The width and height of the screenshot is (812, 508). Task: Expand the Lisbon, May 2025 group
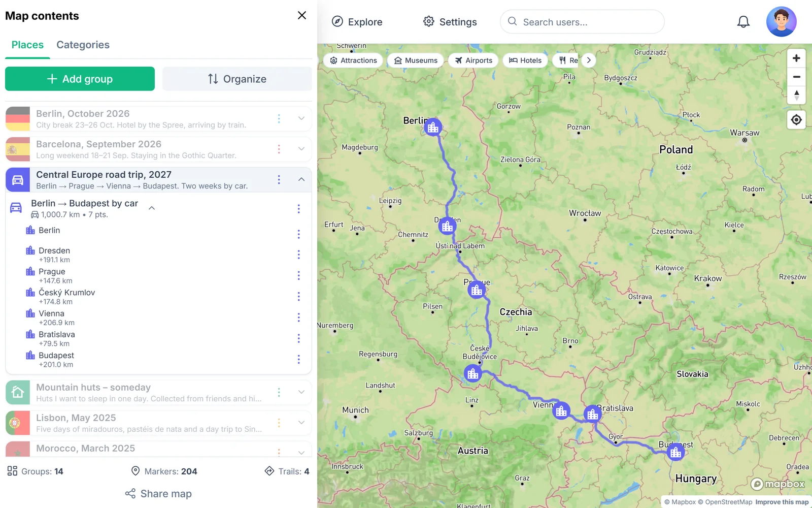[x=301, y=423]
